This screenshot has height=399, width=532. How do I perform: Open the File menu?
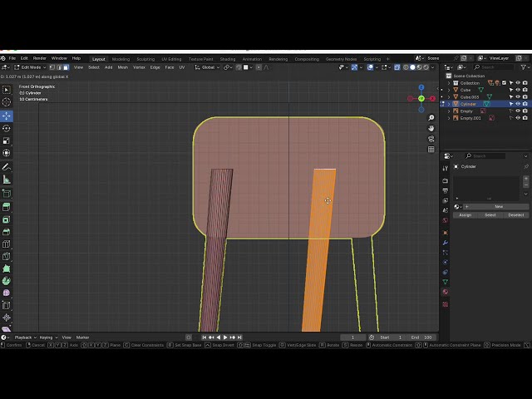12,58
